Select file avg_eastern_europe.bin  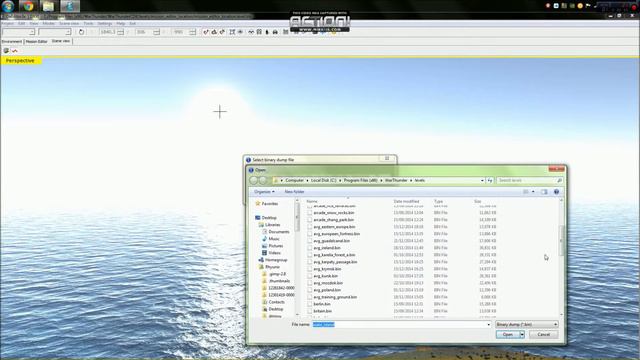point(331,227)
